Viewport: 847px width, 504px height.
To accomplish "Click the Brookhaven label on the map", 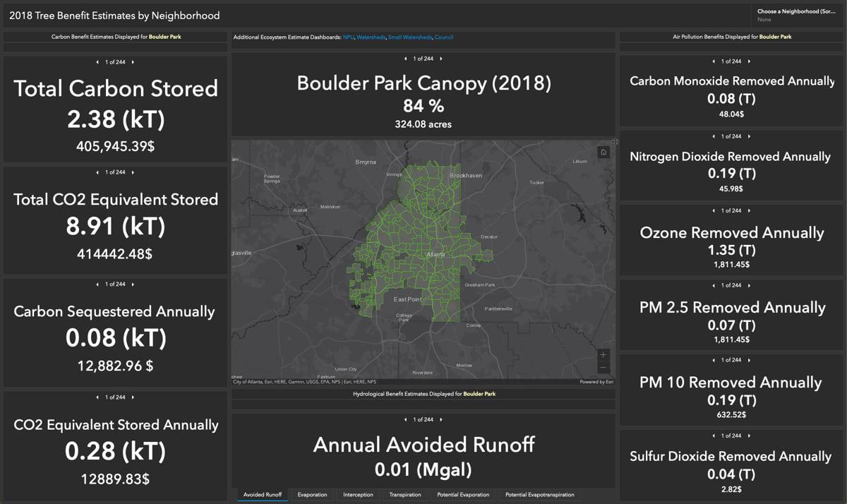I will [466, 175].
